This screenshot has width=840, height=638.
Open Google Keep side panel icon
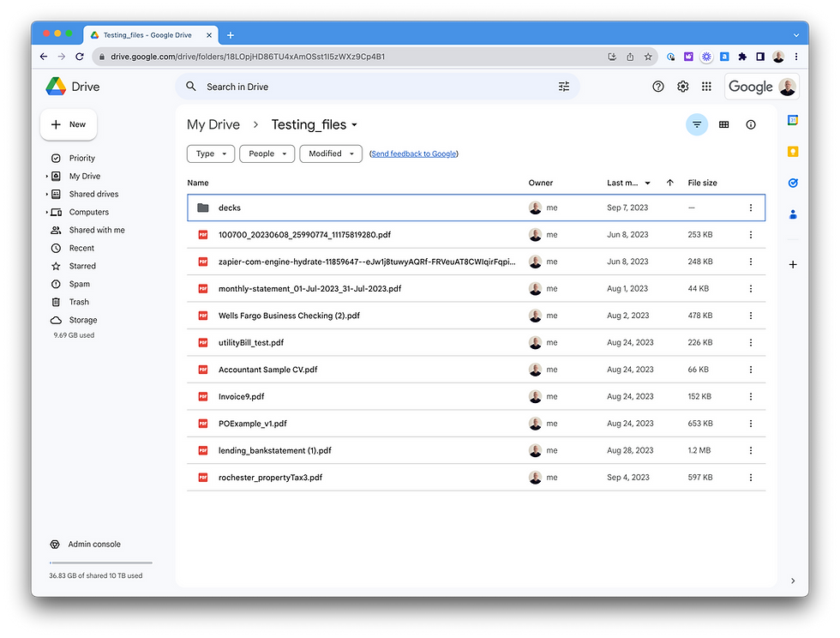tap(793, 152)
